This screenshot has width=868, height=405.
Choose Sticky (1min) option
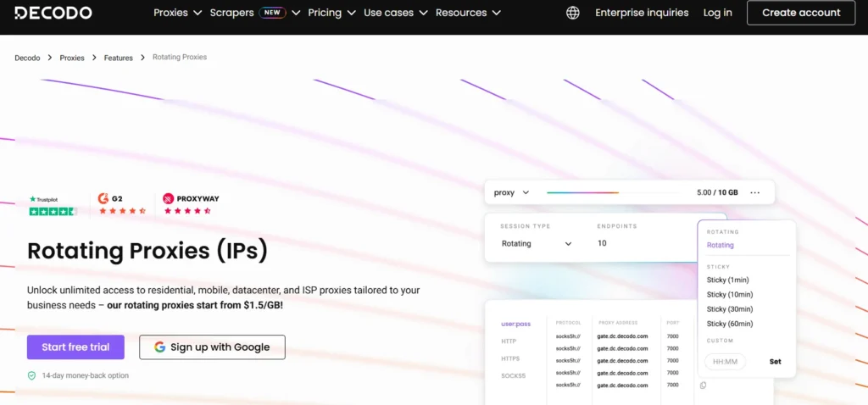(727, 280)
